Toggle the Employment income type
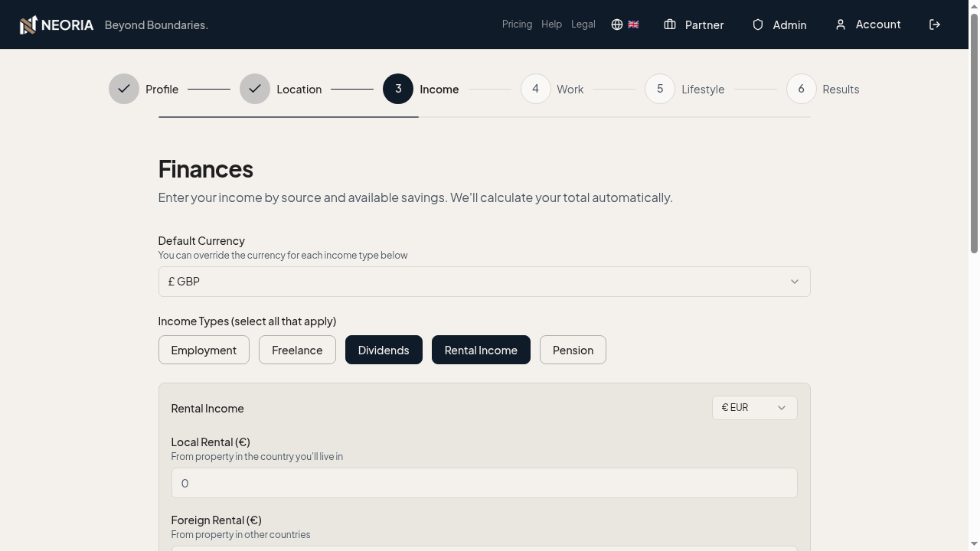The height and width of the screenshot is (551, 980). pos(204,350)
